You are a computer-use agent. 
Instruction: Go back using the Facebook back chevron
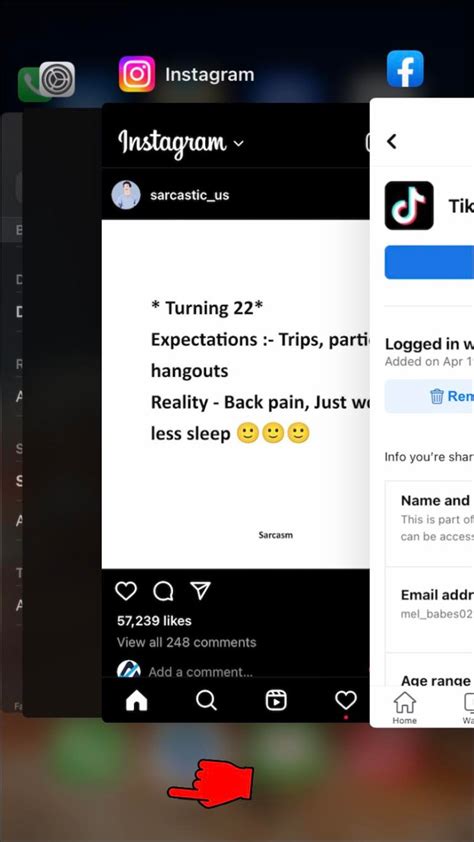tap(392, 142)
